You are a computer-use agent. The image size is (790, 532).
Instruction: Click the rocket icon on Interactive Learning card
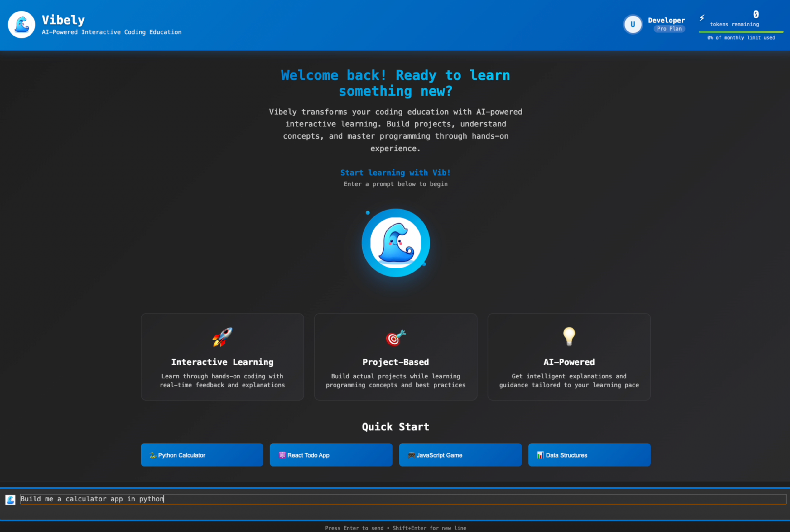pyautogui.click(x=222, y=337)
